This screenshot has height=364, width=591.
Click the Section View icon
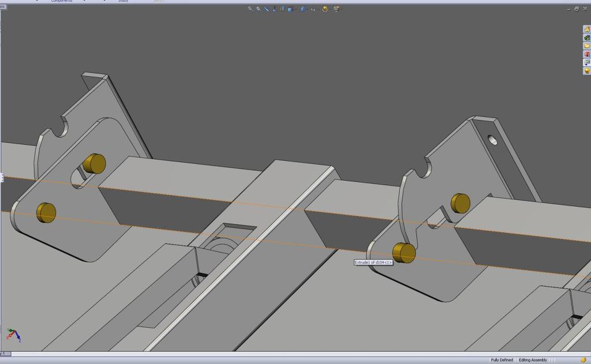[282, 9]
